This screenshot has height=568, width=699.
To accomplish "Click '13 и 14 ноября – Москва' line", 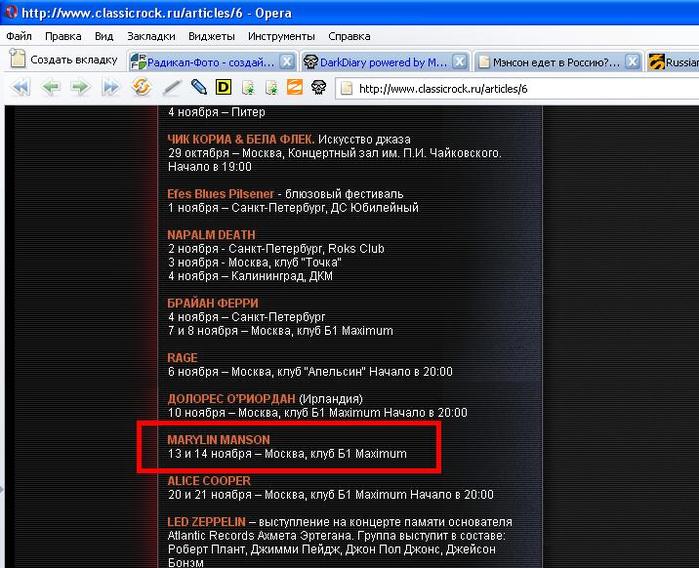I will (x=287, y=453).
